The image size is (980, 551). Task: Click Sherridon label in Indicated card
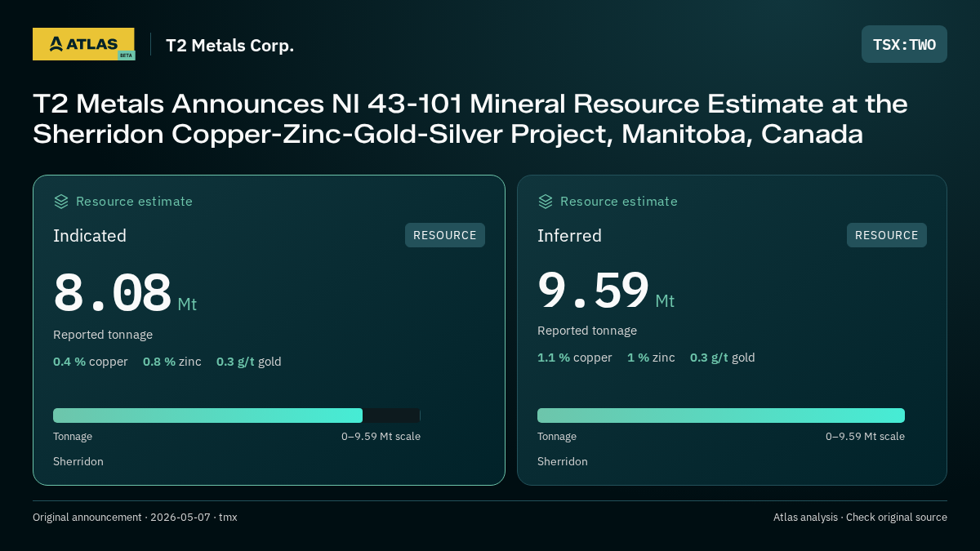pos(78,461)
